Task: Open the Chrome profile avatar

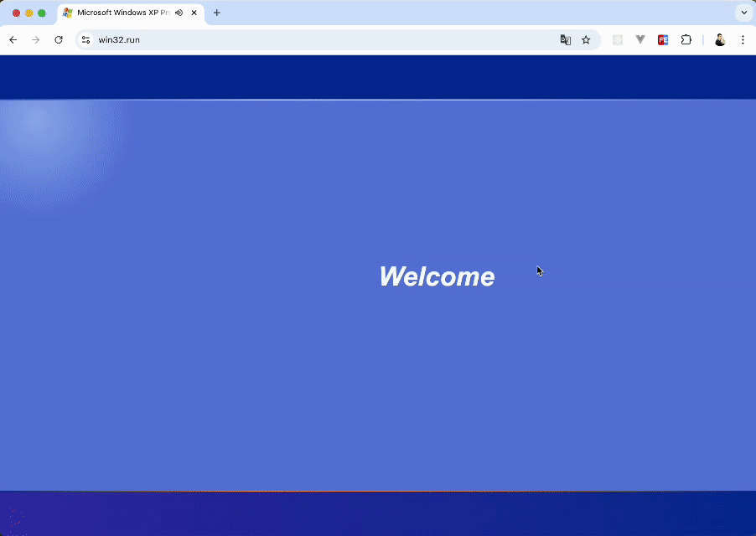Action: 720,39
